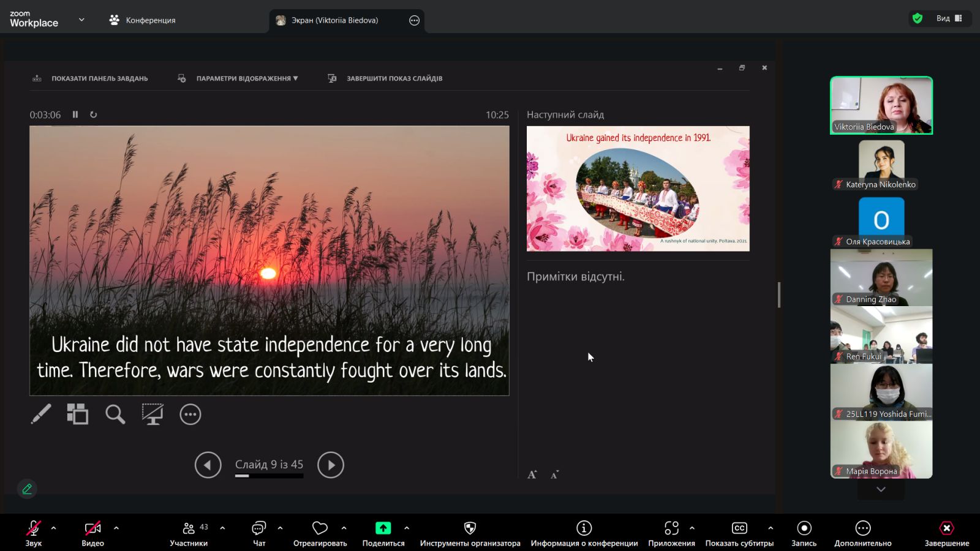Viewport: 980px width, 551px height.
Task: Pause the slide show timer
Action: pyautogui.click(x=75, y=114)
